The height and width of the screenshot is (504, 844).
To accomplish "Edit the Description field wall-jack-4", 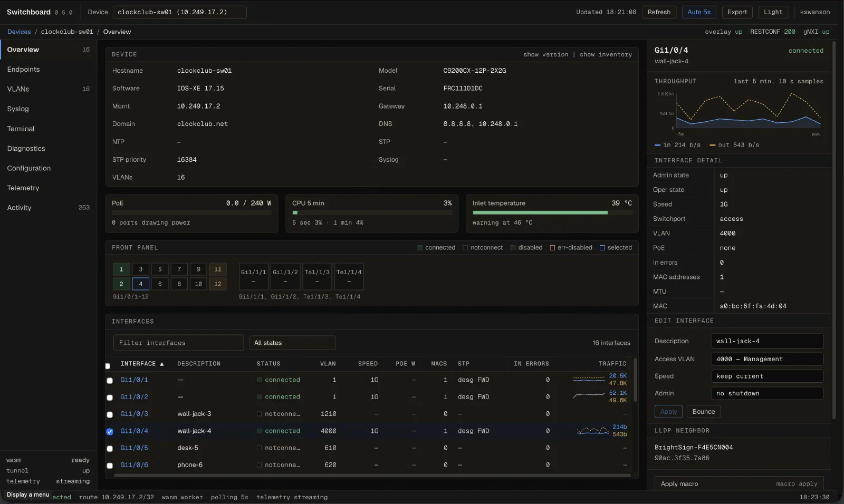I will (x=767, y=341).
